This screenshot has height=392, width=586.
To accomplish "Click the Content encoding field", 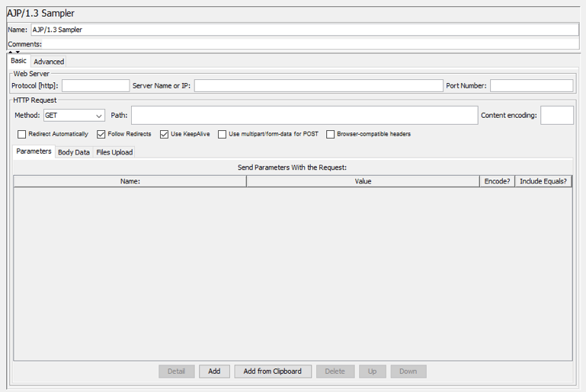I will (x=556, y=116).
